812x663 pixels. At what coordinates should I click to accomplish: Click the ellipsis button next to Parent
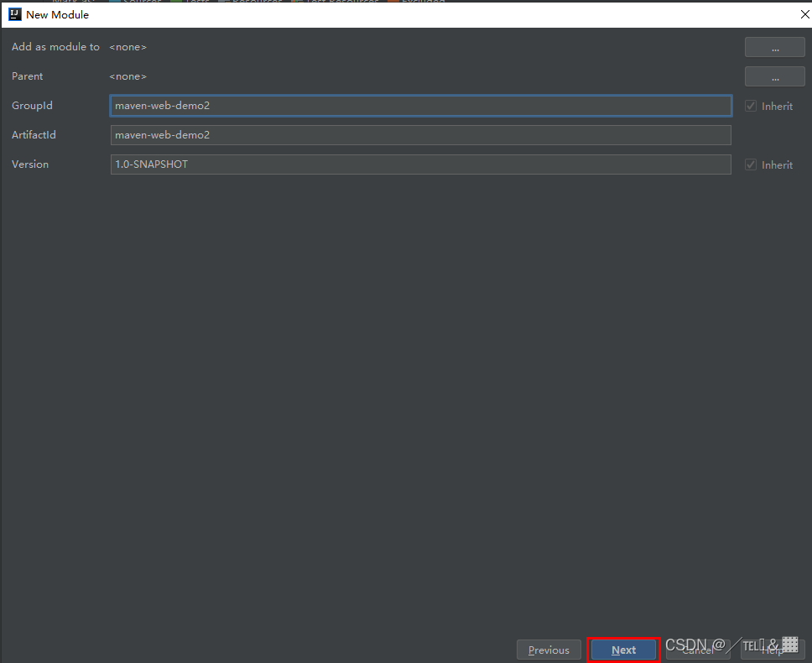point(774,76)
